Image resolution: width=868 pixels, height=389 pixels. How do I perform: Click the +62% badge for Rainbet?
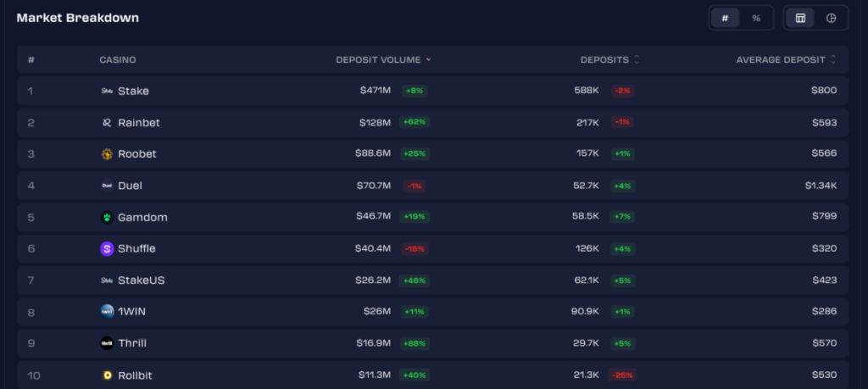coord(415,122)
